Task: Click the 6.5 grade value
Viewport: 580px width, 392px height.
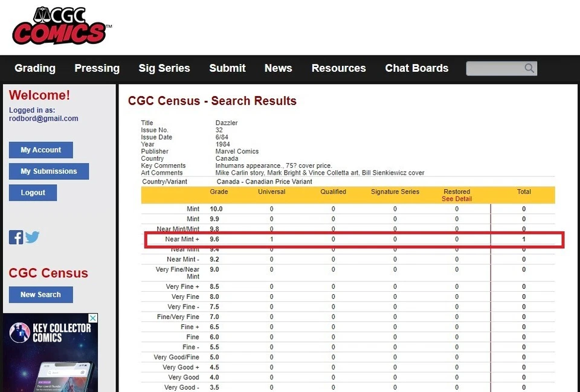Action: [214, 327]
